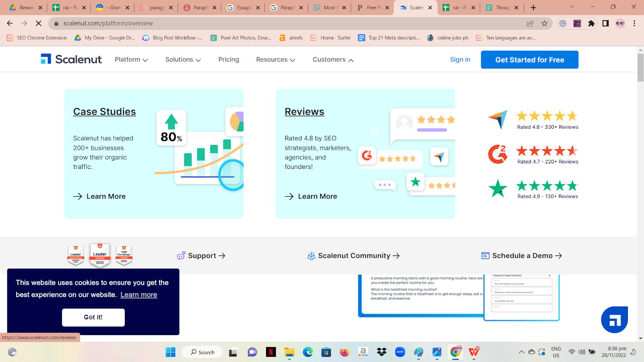Stop loading the page
Image resolution: width=644 pixels, height=362 pixels.
click(x=39, y=23)
